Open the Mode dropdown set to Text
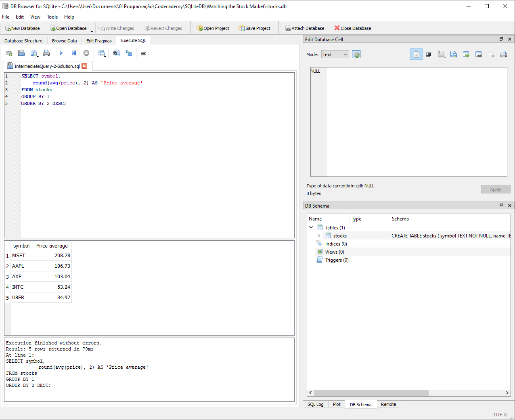Viewport: 515px width, 420px height. (x=335, y=55)
